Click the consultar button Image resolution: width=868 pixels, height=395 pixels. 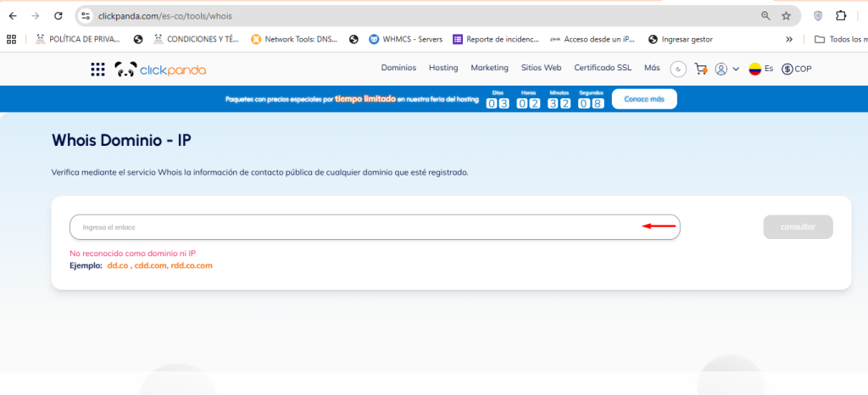(798, 227)
